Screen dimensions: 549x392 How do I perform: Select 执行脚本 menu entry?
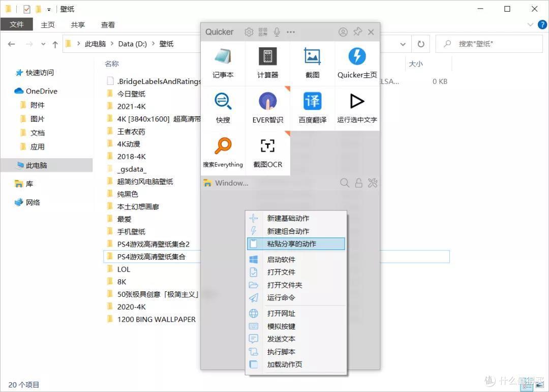pyautogui.click(x=296, y=352)
